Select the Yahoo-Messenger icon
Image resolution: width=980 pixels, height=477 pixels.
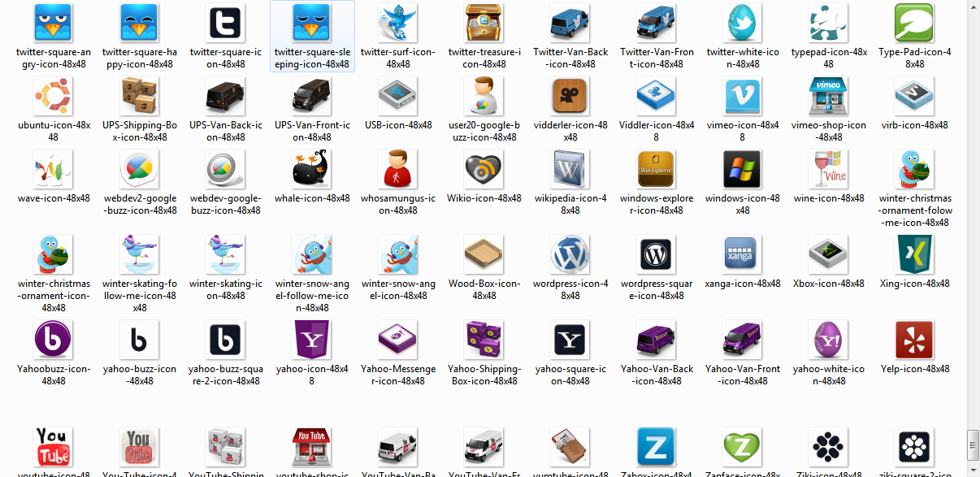point(398,340)
